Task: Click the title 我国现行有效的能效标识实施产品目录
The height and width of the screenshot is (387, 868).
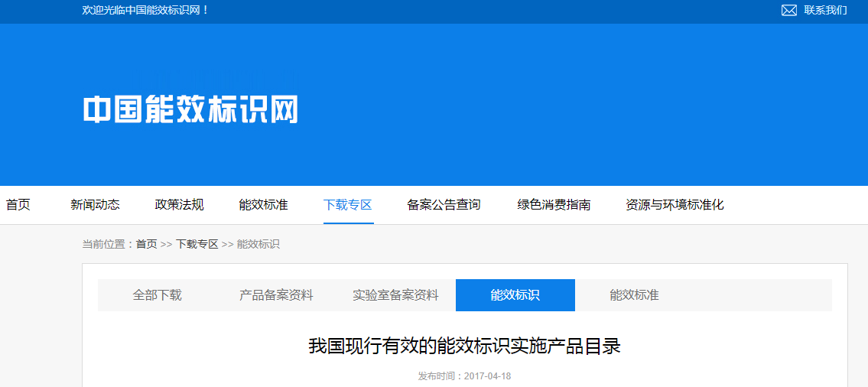Action: coord(464,346)
